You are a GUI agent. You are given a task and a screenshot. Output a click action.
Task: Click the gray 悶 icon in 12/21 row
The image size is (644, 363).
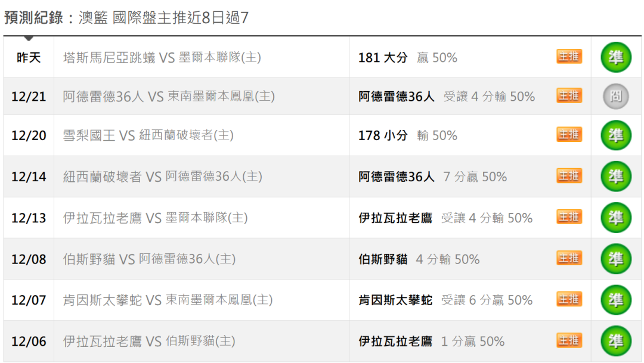[615, 96]
